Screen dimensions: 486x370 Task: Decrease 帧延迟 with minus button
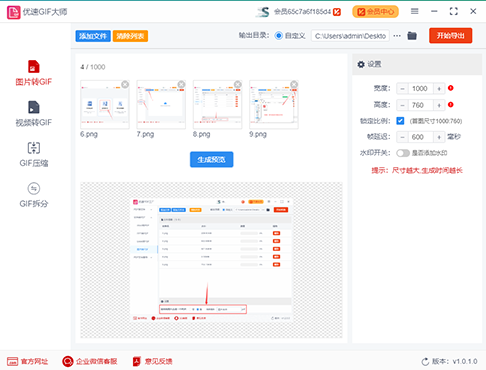coord(402,137)
